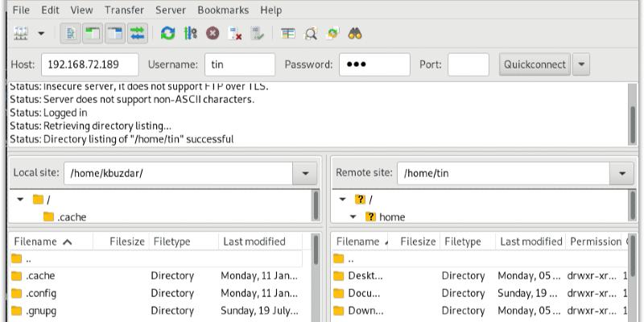644x322 pixels.
Task: Toggle local directory tree view
Action: [x=93, y=34]
